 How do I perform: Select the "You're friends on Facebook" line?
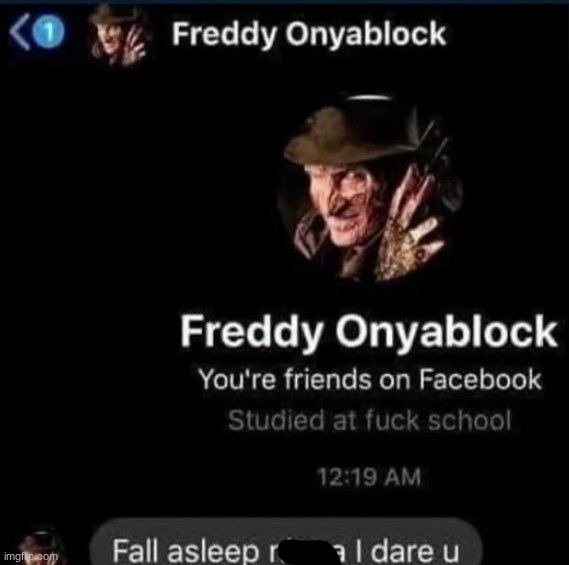(370, 380)
